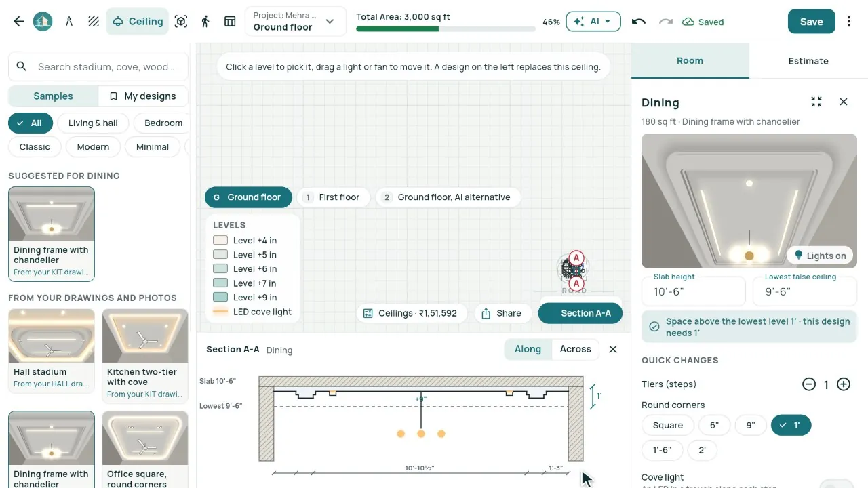Pick the Level +4 in color swatch

220,241
